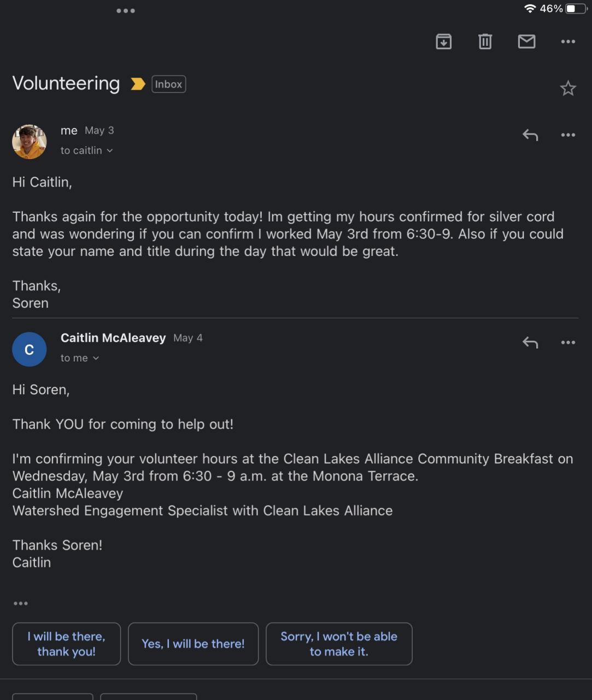Click the Inbox label tag

tap(168, 84)
